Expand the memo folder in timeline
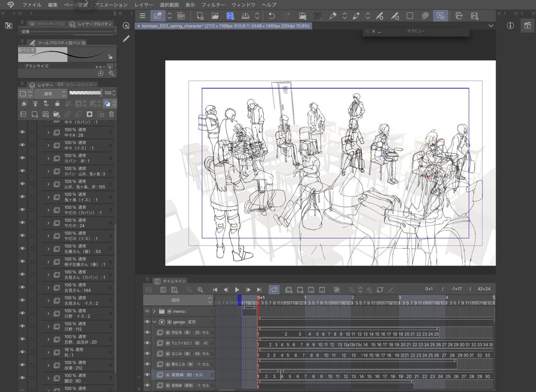Screen dimensions: 536x392 pyautogui.click(x=154, y=311)
